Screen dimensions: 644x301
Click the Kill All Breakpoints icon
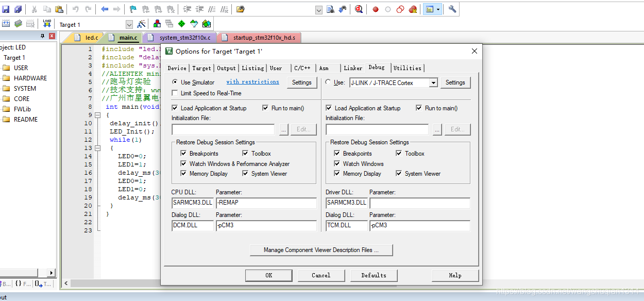[413, 9]
